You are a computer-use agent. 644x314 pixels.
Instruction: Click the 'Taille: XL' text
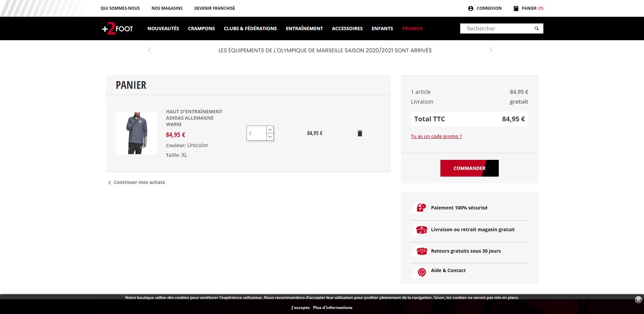(x=176, y=155)
